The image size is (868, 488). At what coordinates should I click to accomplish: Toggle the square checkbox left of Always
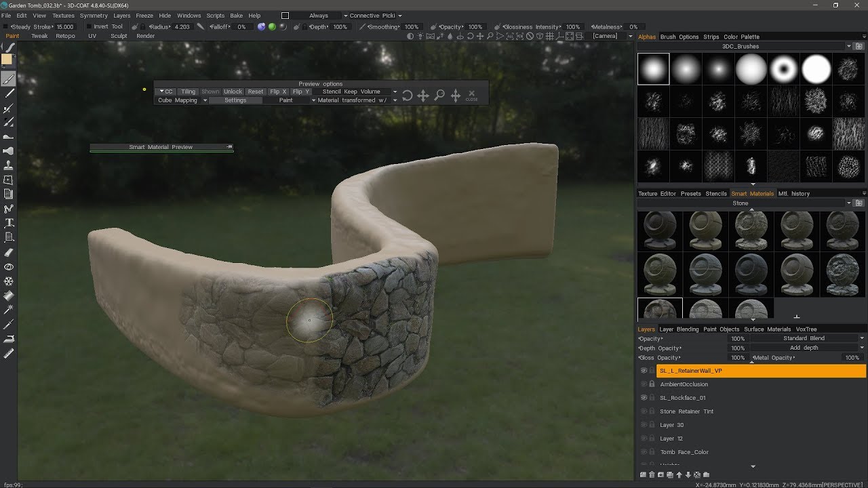coord(285,16)
